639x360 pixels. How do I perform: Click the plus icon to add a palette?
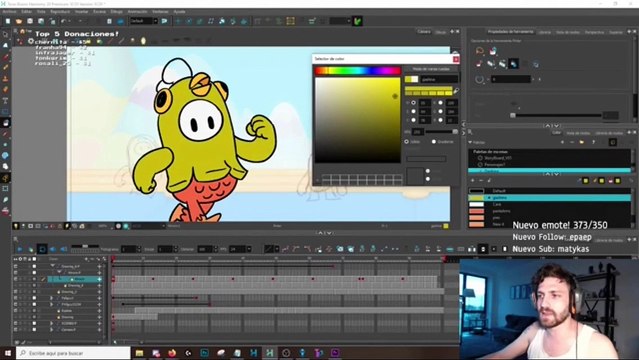pyautogui.click(x=562, y=142)
